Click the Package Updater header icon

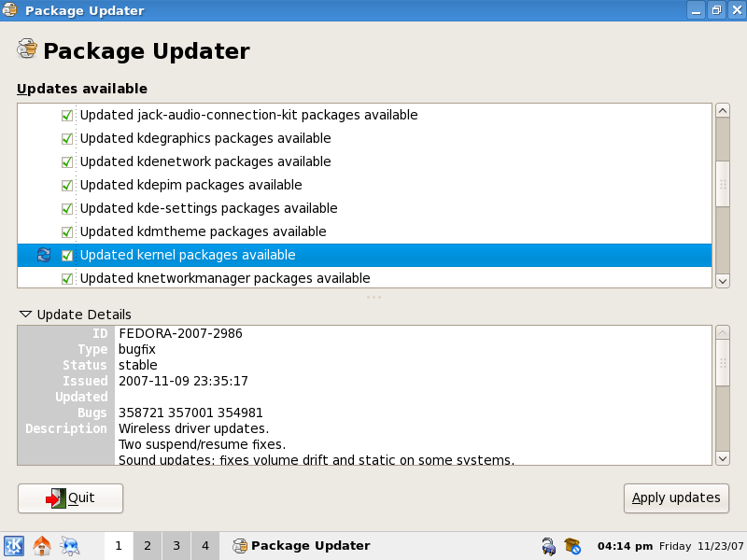click(x=27, y=49)
